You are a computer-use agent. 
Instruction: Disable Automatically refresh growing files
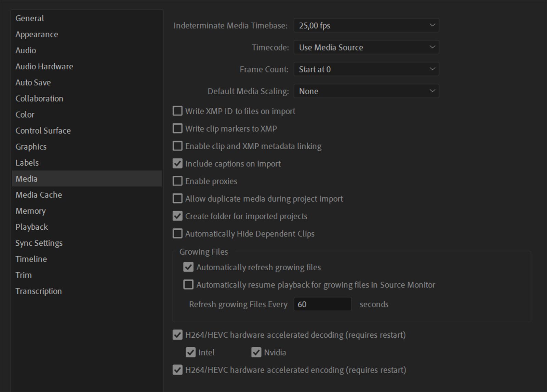point(188,267)
